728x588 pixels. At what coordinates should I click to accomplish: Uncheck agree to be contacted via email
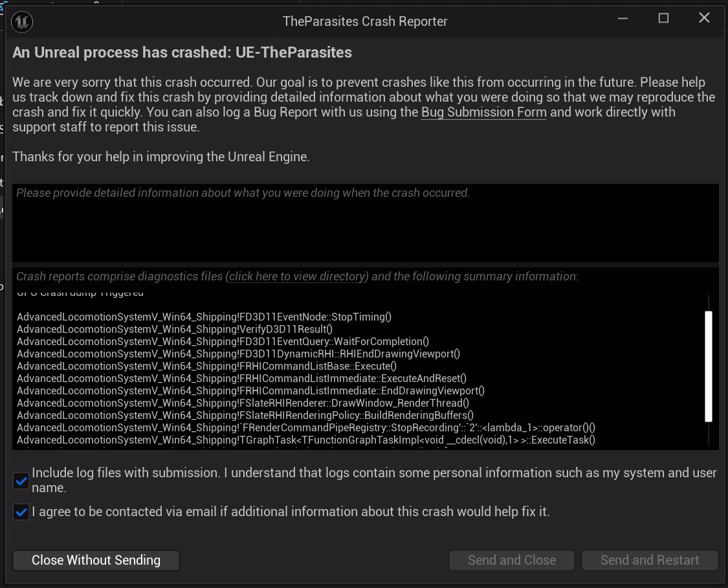[x=21, y=512]
